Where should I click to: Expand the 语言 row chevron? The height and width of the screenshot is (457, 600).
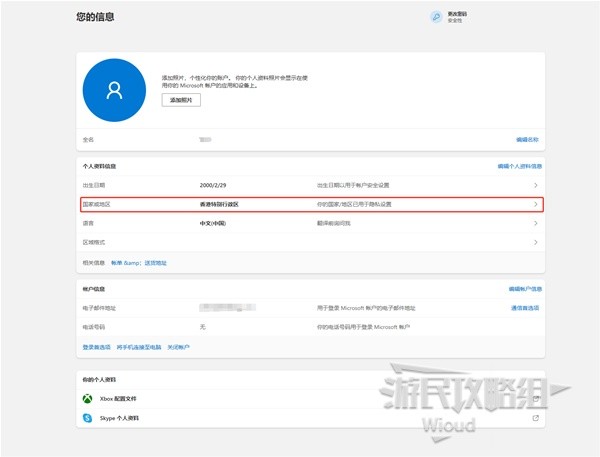tap(536, 223)
